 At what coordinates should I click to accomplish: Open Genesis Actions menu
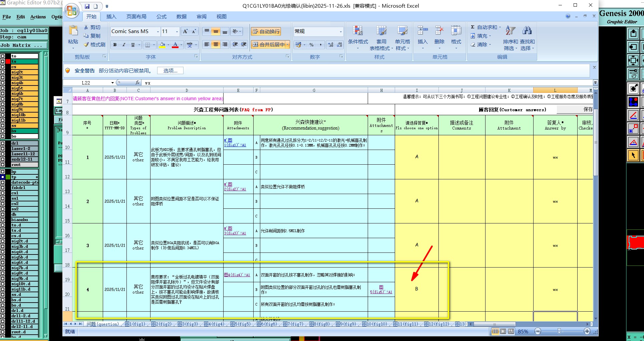(x=38, y=17)
